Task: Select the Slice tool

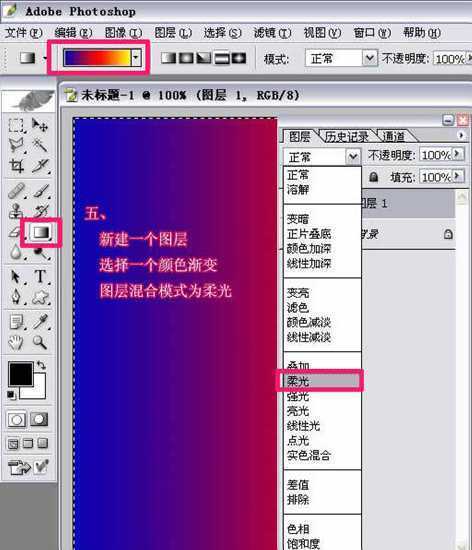Action: point(40,166)
